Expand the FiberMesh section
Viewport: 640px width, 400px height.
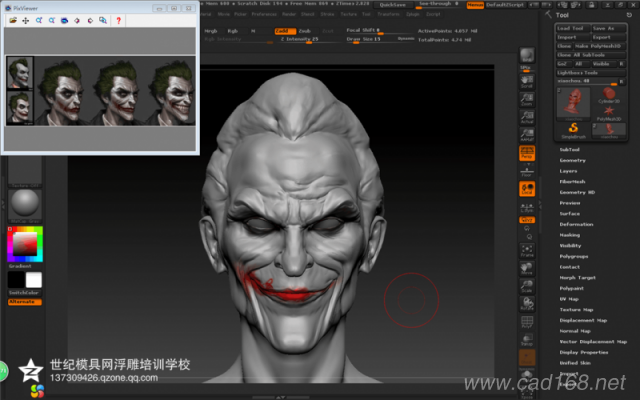point(572,182)
